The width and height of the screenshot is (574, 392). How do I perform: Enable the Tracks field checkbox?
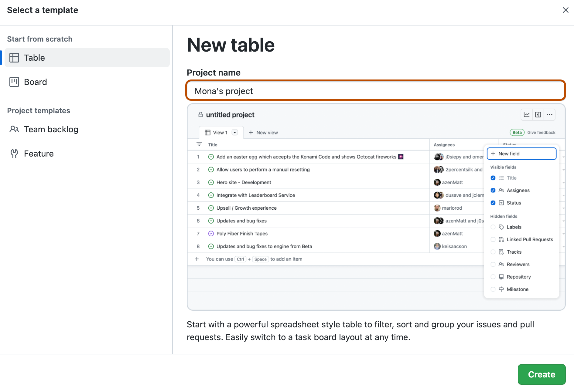(x=493, y=252)
